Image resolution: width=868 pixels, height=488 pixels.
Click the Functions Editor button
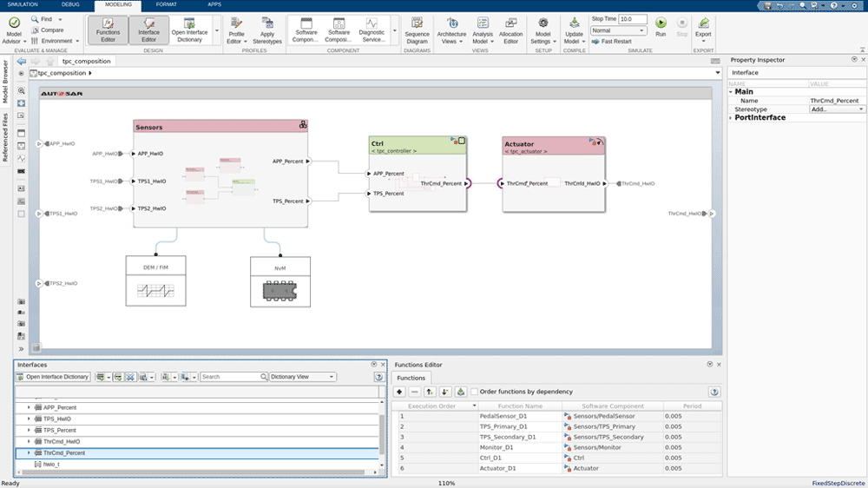pyautogui.click(x=108, y=29)
